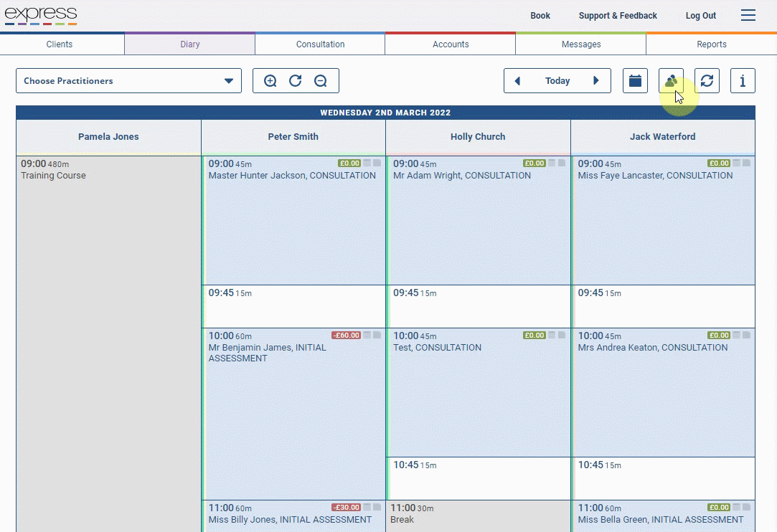777x532 pixels.
Task: Switch to the Diary tab
Action: pyautogui.click(x=190, y=44)
